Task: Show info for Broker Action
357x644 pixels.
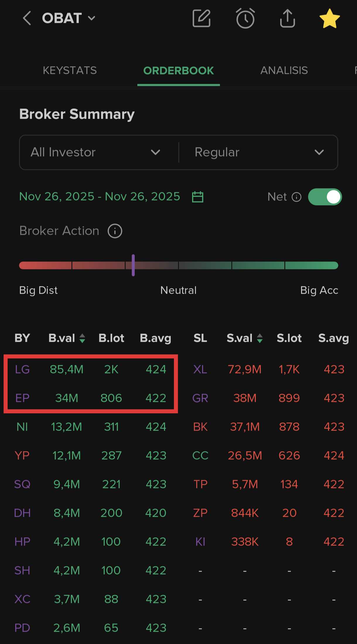Action: pos(115,231)
